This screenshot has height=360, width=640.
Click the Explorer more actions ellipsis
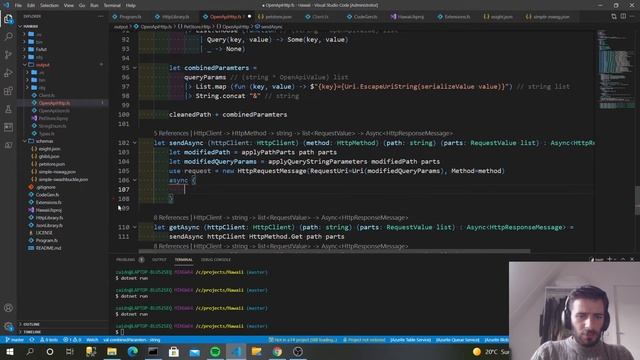(x=101, y=16)
